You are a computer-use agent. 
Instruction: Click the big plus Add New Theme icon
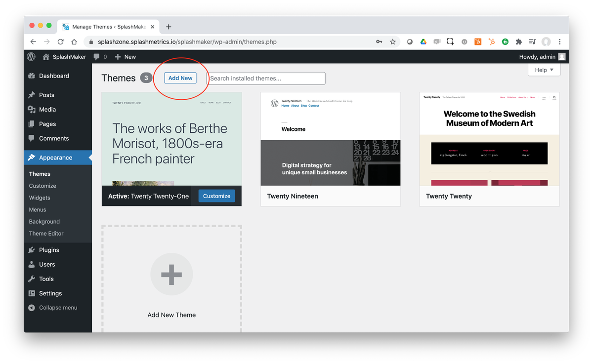click(171, 275)
